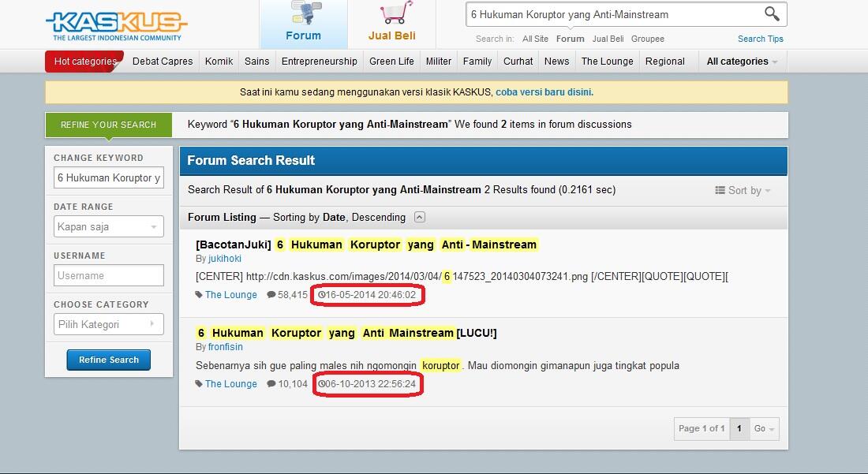Expand All categories dropdown
Screen dimensions: 868x474
point(742,62)
